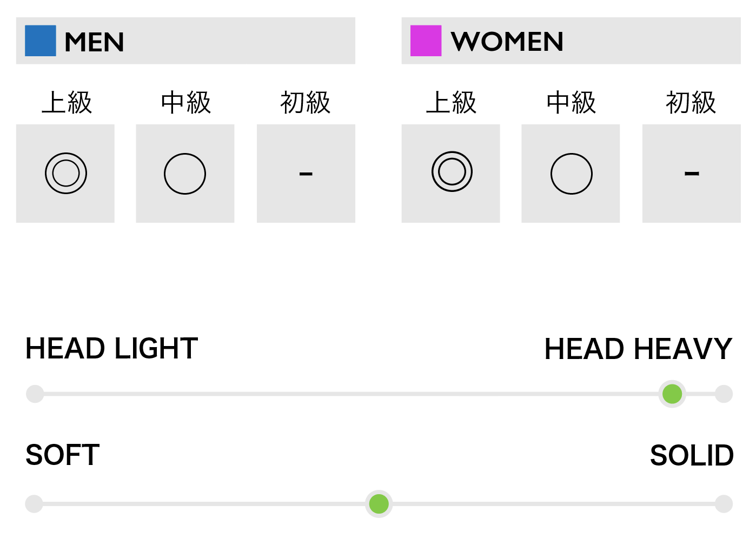Click the WOMEN header label
This screenshot has width=756, height=545.
tap(507, 42)
